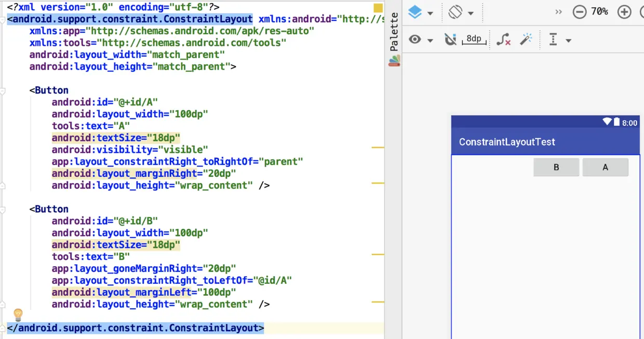Clear all constraints icon
This screenshot has width=644, height=339.
(x=503, y=39)
